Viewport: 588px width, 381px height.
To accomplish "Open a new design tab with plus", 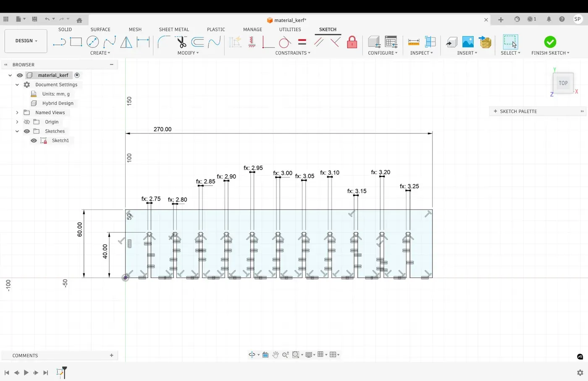I will pyautogui.click(x=501, y=20).
